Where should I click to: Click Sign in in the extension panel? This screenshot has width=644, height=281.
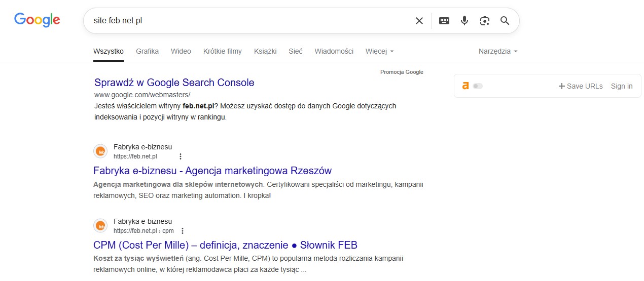tap(622, 86)
